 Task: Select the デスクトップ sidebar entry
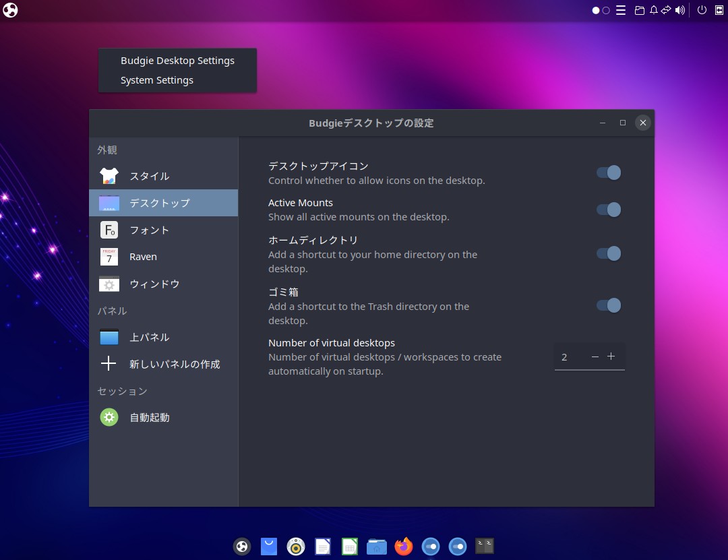(x=163, y=203)
